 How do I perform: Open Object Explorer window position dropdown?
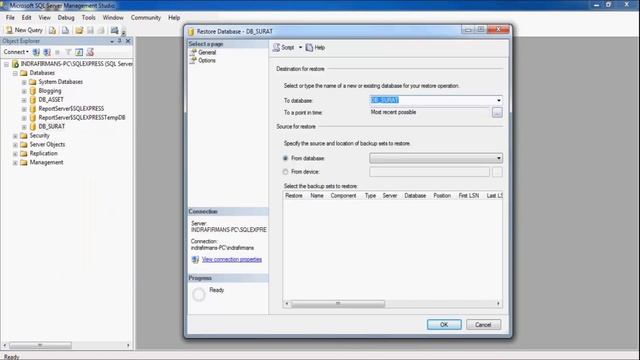tap(112, 41)
